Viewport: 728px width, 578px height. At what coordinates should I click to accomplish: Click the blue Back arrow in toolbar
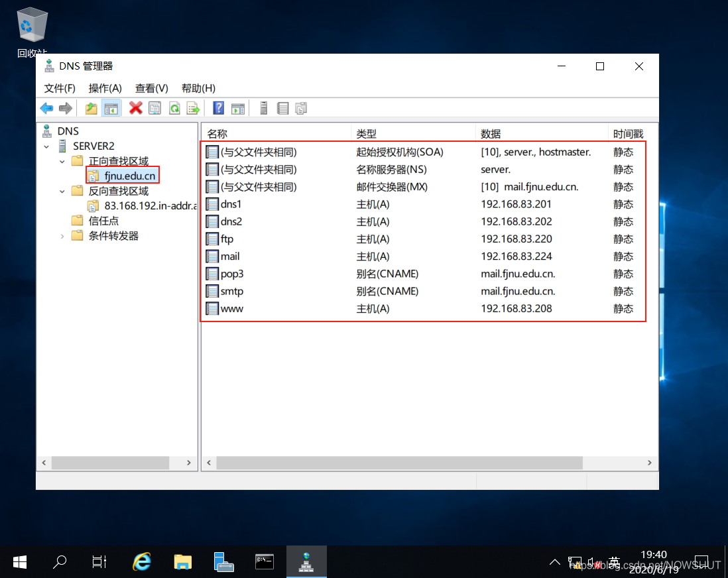pos(46,108)
